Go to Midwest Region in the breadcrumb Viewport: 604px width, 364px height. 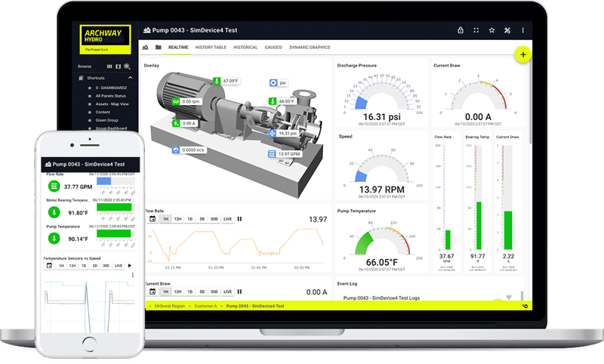point(171,306)
